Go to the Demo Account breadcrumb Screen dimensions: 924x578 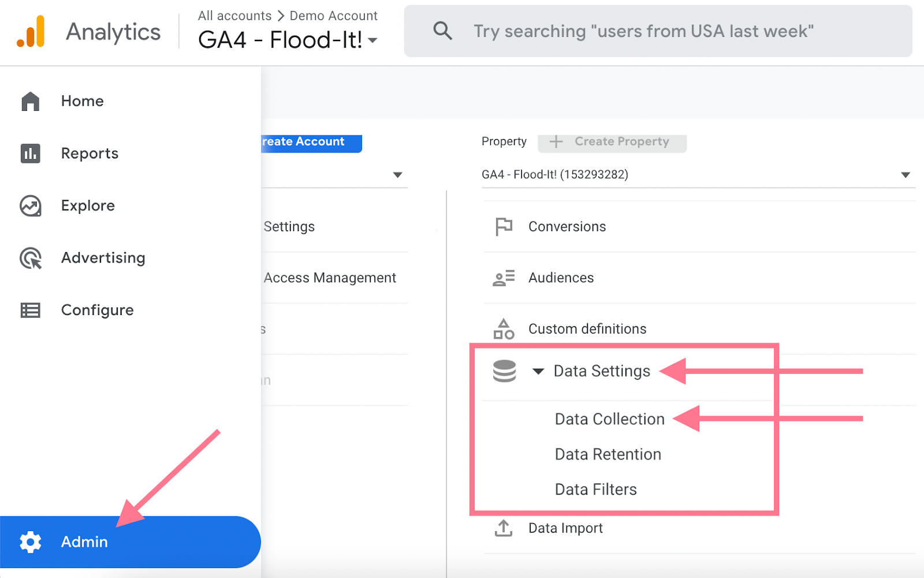[333, 16]
